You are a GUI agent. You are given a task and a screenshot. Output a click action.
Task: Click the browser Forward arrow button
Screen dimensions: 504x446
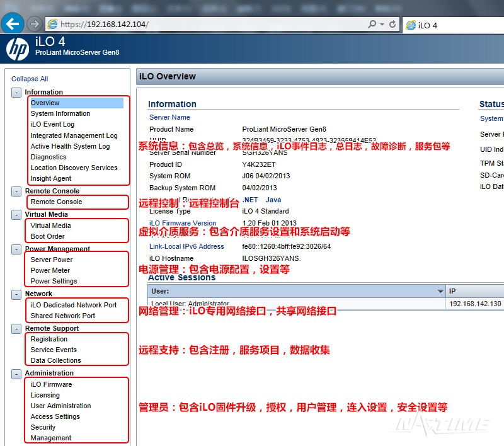pos(34,24)
